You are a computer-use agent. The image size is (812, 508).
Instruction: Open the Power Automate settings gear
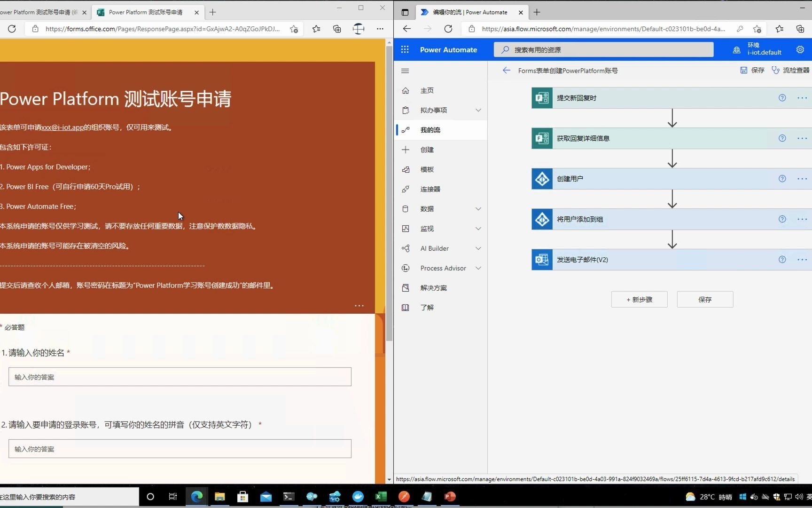click(800, 49)
